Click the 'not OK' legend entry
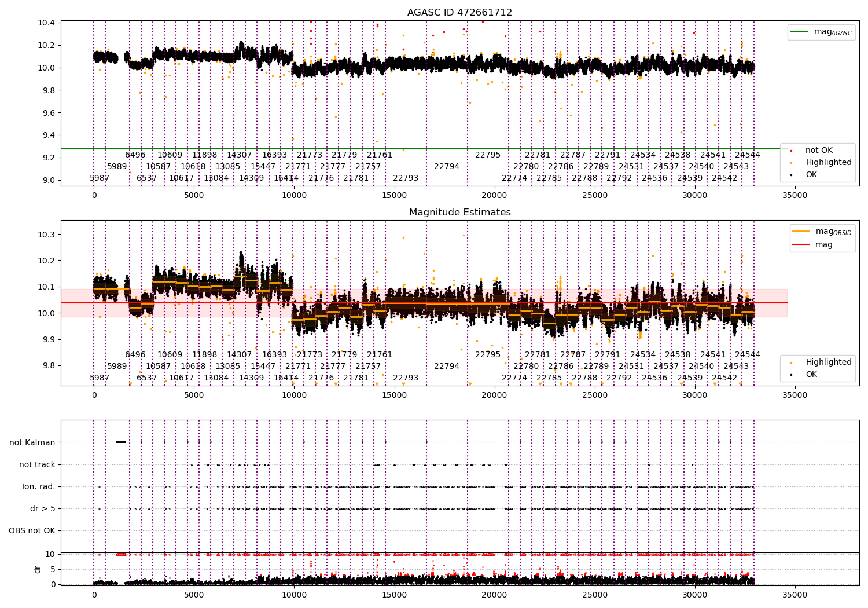 [819, 150]
